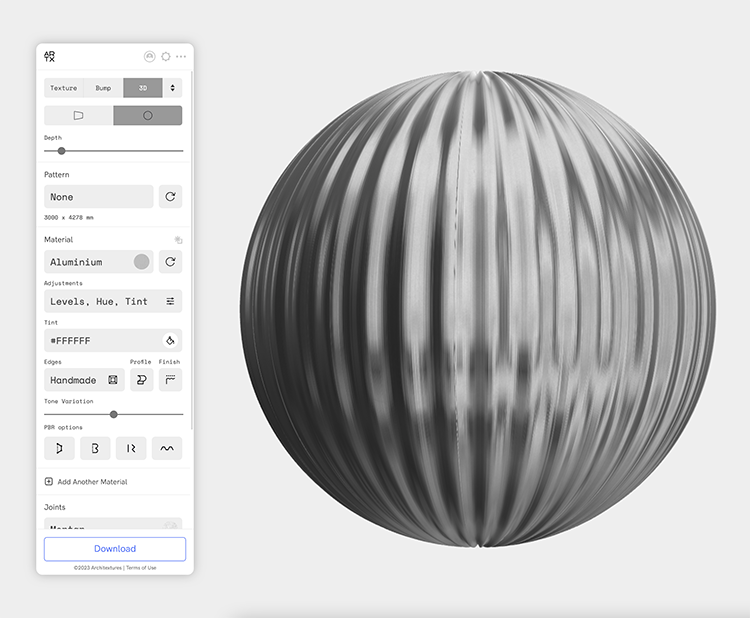Select the R-shaped PBR roughness option

coord(131,448)
